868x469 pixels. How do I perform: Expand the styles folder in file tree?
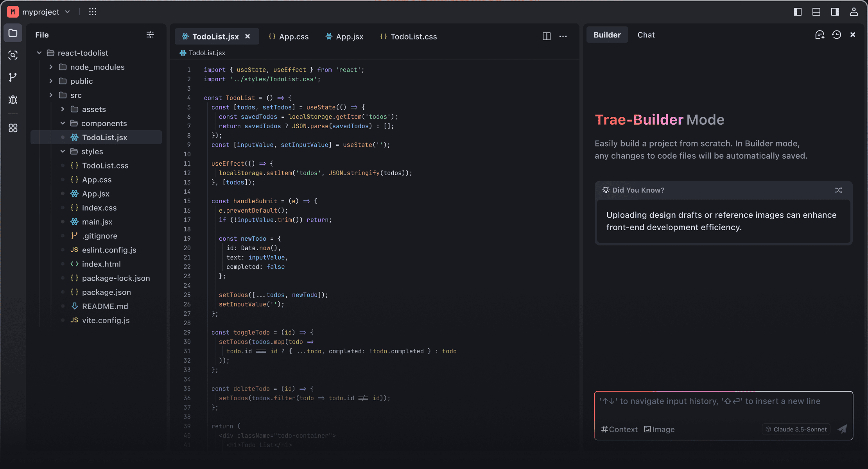[63, 151]
